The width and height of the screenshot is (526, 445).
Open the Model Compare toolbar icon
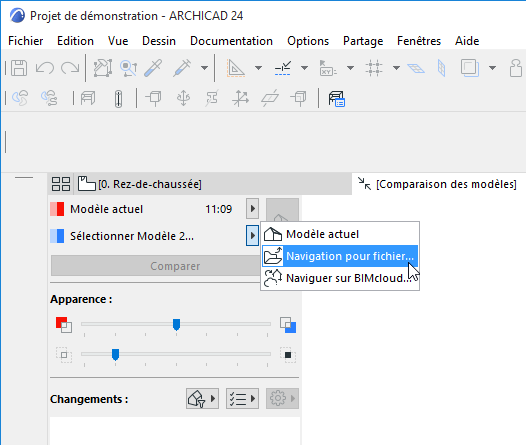click(x=336, y=99)
